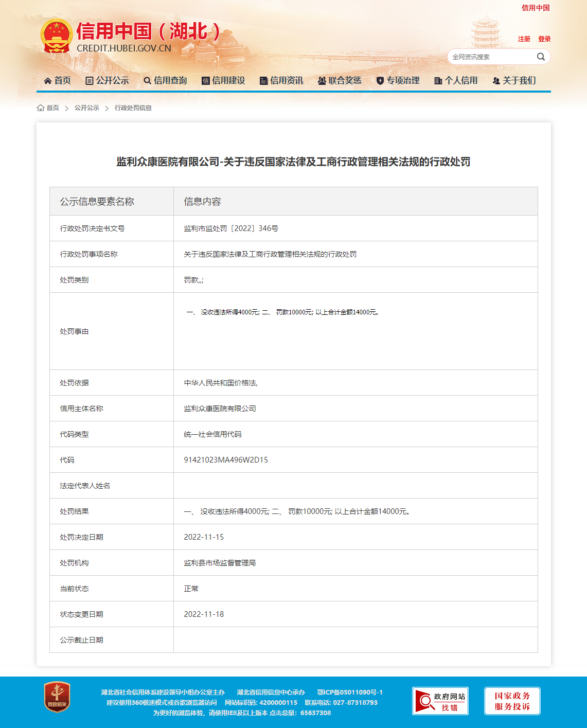Select 信用查询 navigation item
587x728 pixels.
[x=166, y=80]
